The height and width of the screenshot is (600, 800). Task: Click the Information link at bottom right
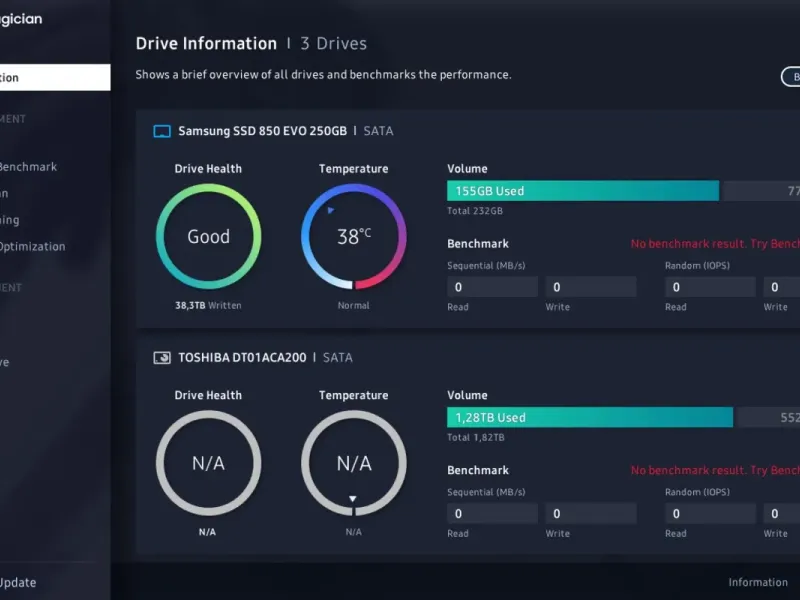(x=758, y=582)
